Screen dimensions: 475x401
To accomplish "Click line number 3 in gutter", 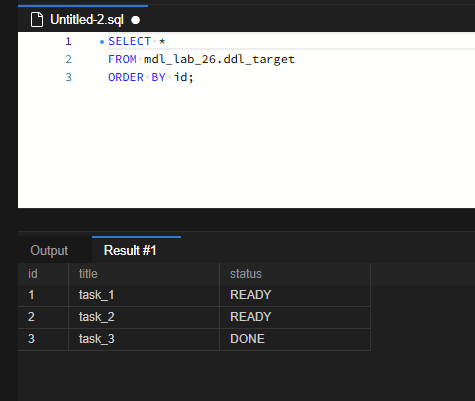I will pyautogui.click(x=68, y=77).
